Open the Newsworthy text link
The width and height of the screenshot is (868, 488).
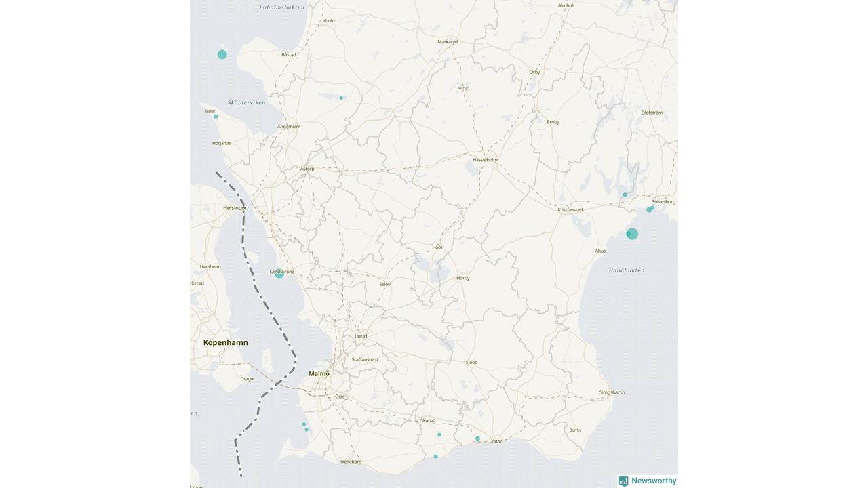pos(654,481)
